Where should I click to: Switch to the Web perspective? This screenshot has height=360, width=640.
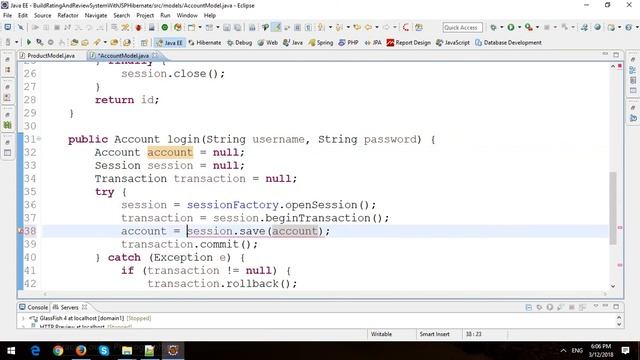pos(268,42)
